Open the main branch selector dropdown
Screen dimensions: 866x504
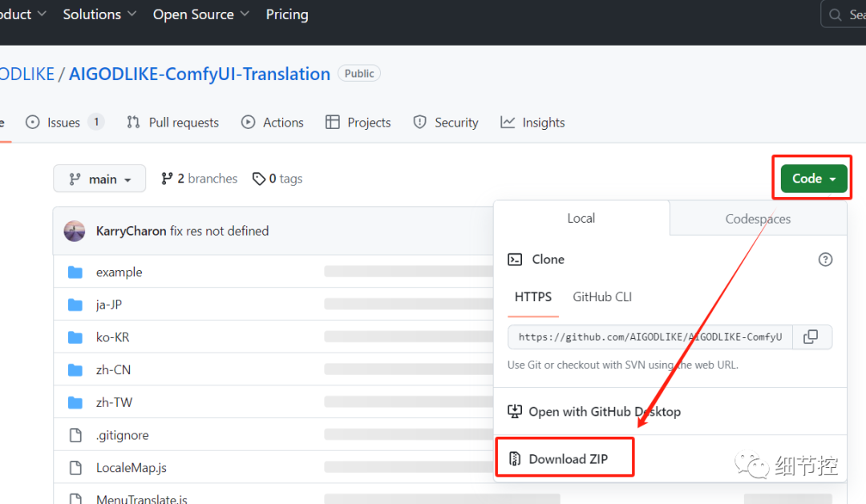[99, 179]
